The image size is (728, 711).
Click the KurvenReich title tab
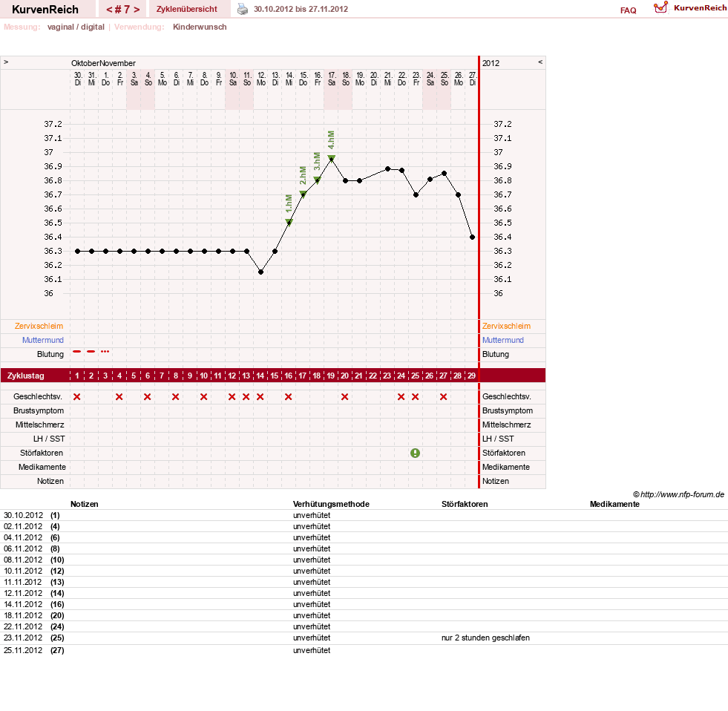[45, 10]
